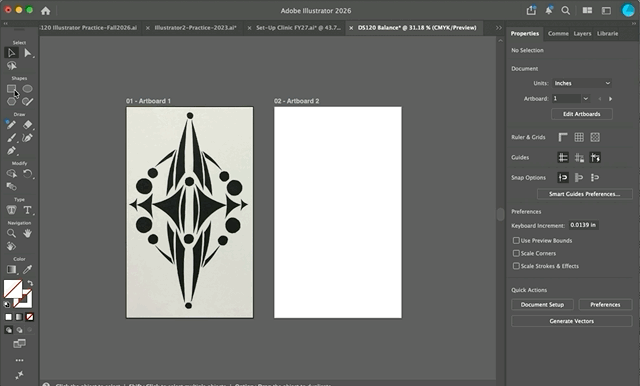Open the user profile avatar

pyautogui.click(x=628, y=10)
